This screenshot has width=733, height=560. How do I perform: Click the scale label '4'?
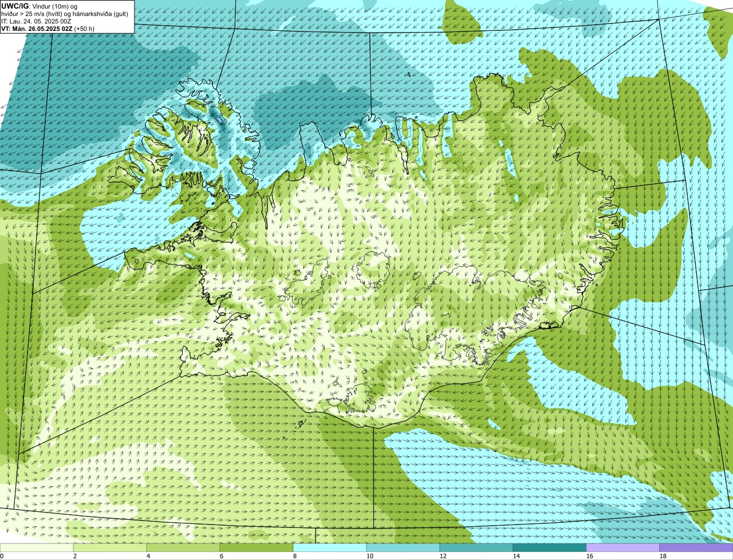pyautogui.click(x=148, y=556)
